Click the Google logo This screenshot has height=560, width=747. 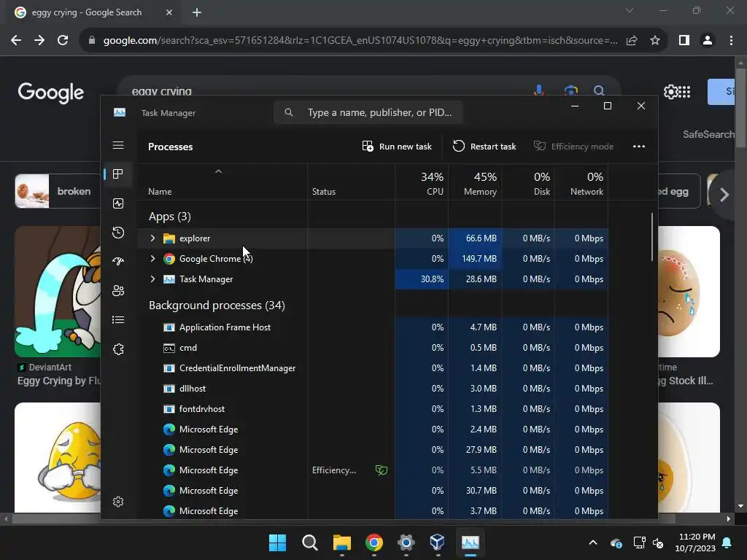tap(51, 93)
